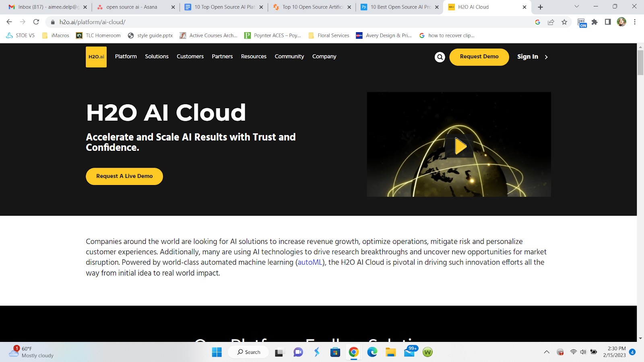The width and height of the screenshot is (644, 362).
Task: Open the Google account switcher in address bar
Action: click(537, 22)
